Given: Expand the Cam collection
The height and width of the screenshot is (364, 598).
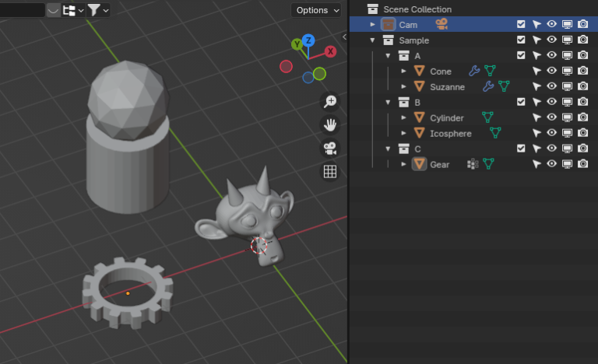Looking at the screenshot, I should point(373,24).
